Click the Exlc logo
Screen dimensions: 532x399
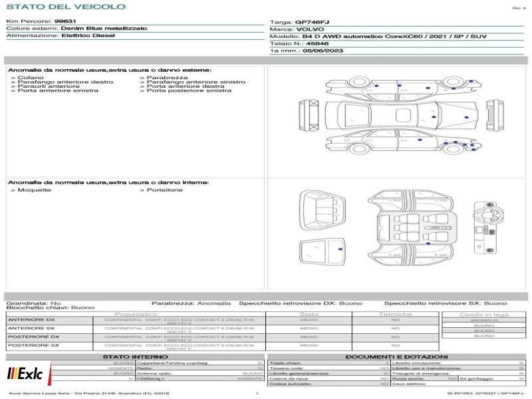[x=29, y=374]
